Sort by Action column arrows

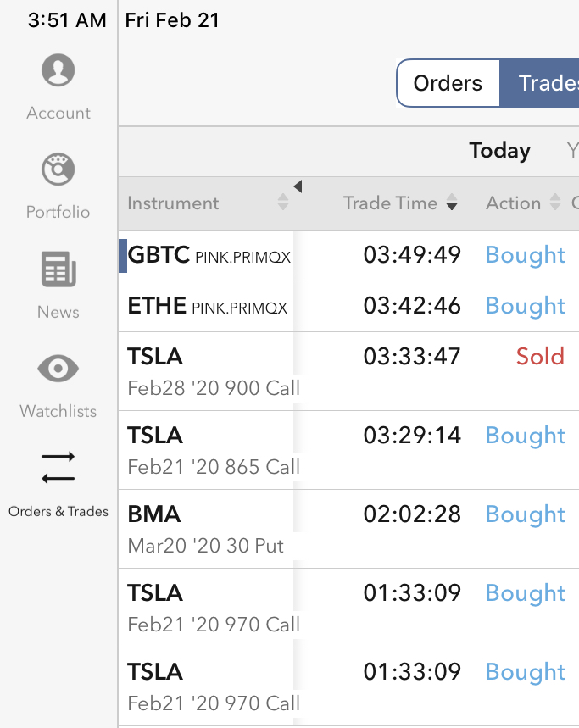tap(555, 203)
